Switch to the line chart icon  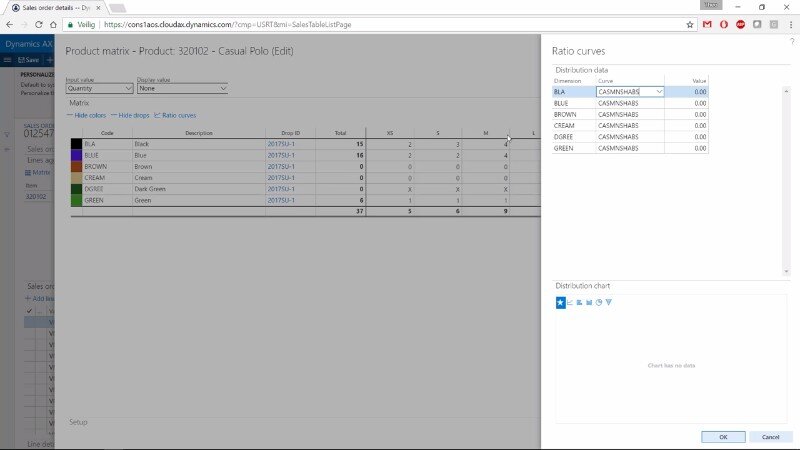[570, 302]
